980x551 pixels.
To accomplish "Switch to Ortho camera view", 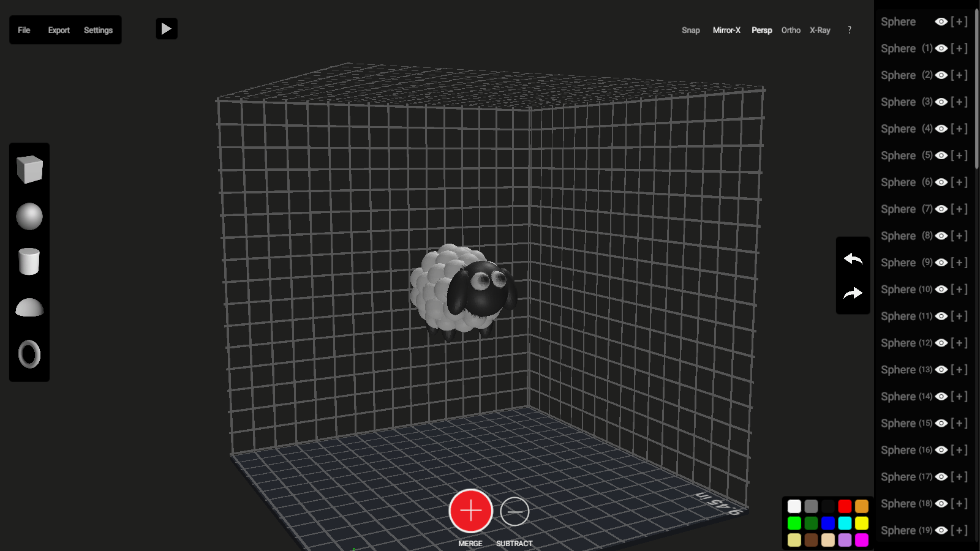I will pos(791,30).
